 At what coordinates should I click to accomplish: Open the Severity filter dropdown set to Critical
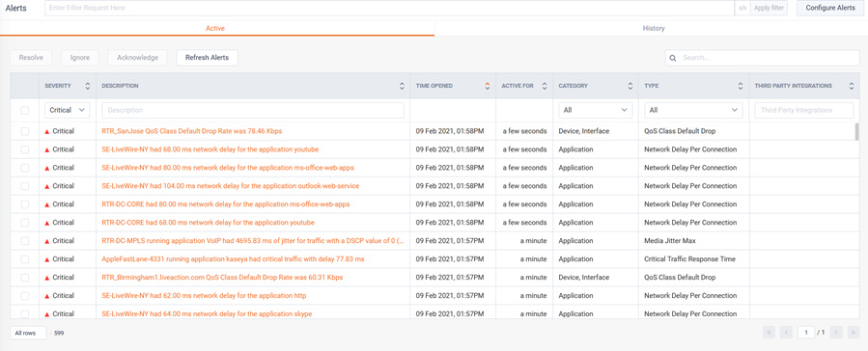coord(67,110)
